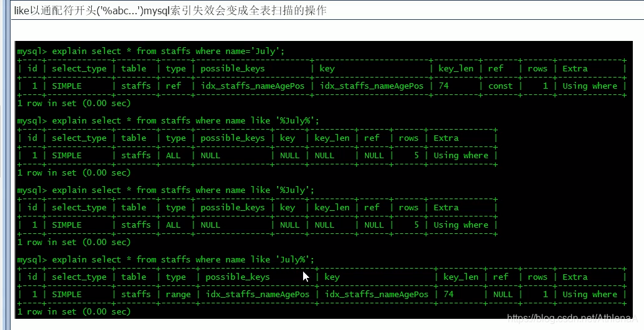Viewport: 644px width, 330px height.
Task: Click type value ALL in like '%July' result
Action: [x=174, y=225]
